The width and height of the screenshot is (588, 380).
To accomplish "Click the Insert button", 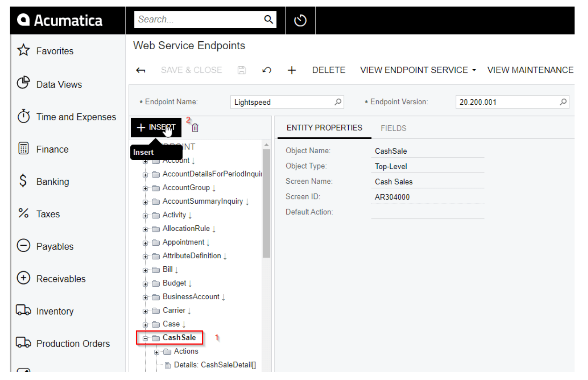I will pos(156,127).
